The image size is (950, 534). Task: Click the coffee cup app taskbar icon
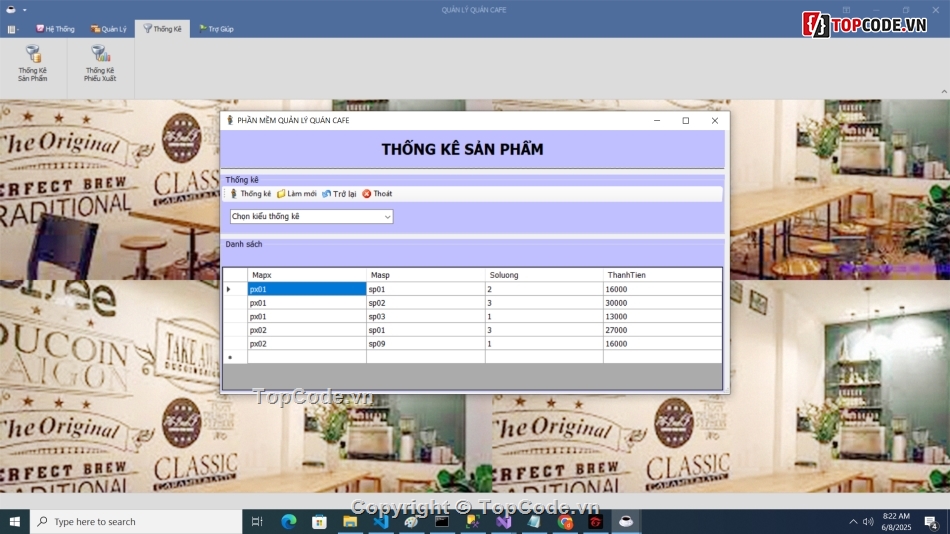pyautogui.click(x=626, y=521)
